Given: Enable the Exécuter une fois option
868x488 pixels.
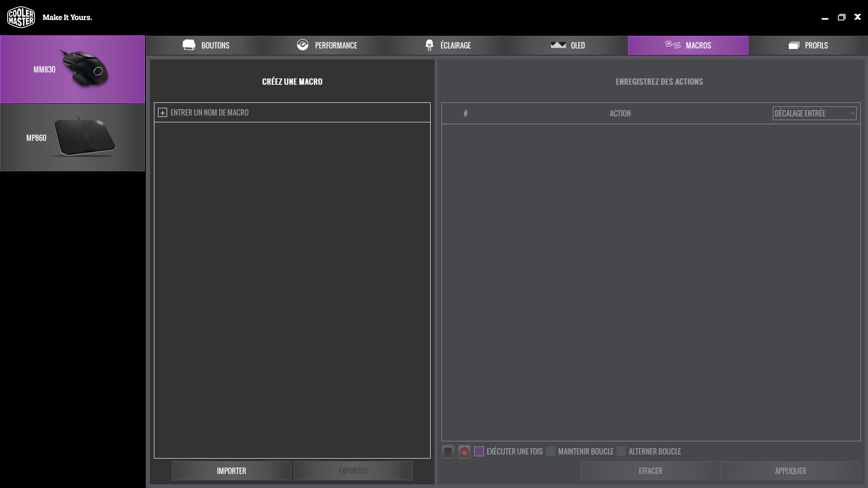Looking at the screenshot, I should click(x=479, y=451).
